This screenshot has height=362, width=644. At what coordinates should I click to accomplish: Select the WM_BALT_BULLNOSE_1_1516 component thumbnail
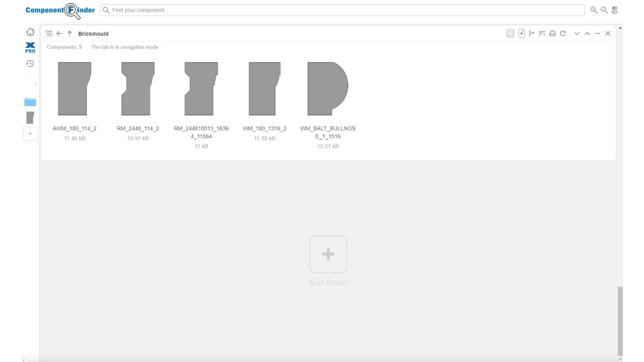pos(328,89)
